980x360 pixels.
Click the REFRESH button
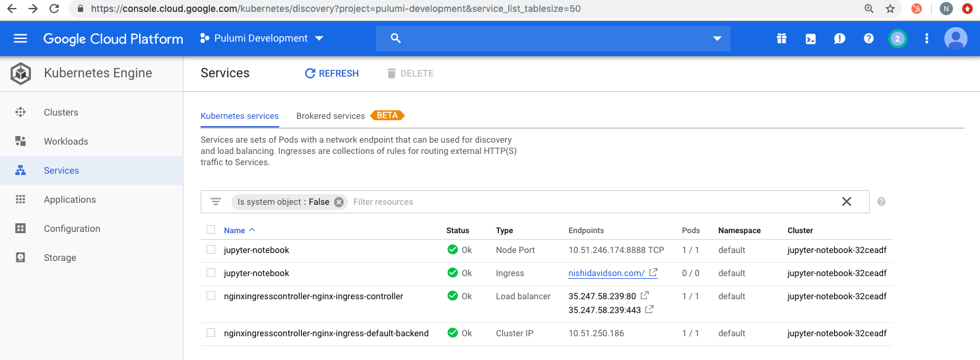(x=331, y=73)
